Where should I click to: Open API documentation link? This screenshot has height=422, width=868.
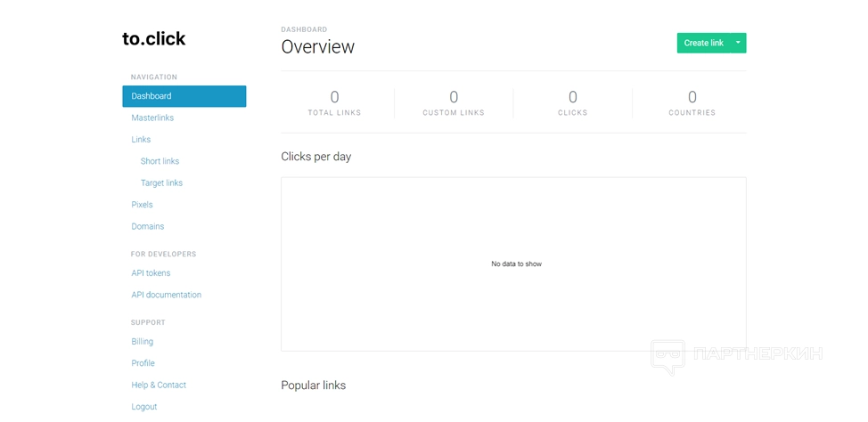pos(166,295)
